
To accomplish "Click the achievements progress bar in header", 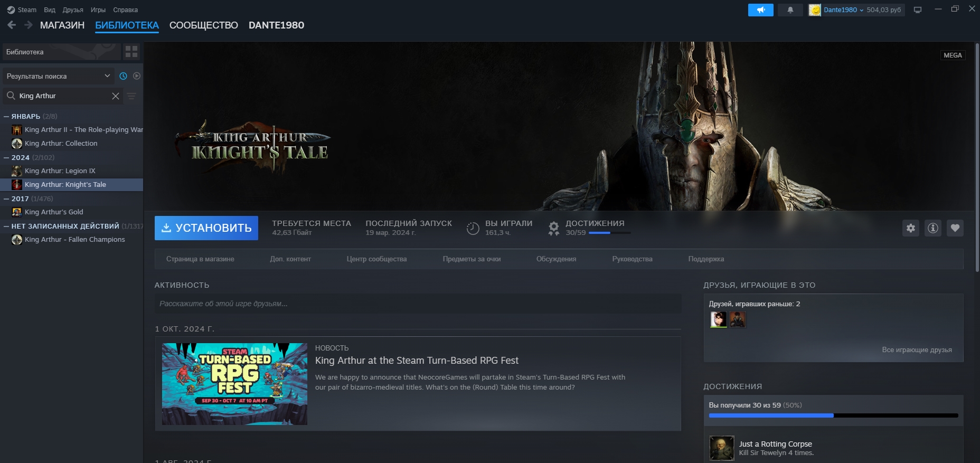I will click(610, 233).
